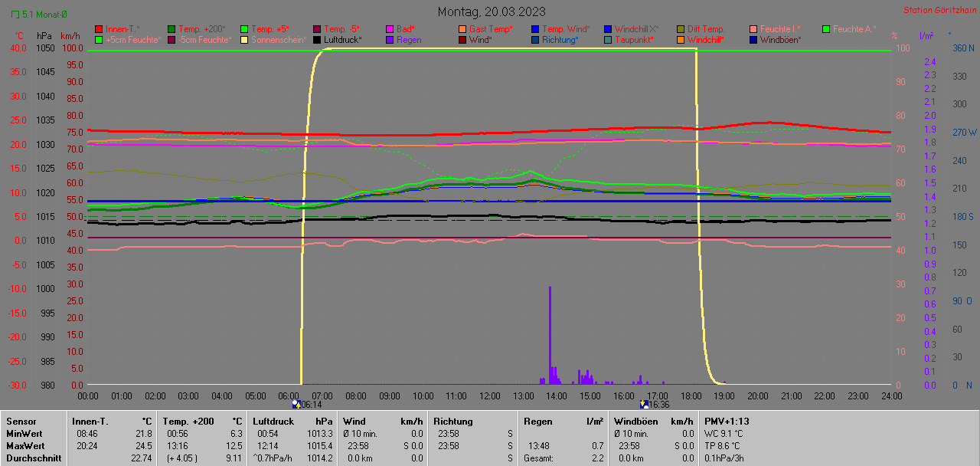
Task: Click the Sensor header in the table
Action: click(x=21, y=421)
